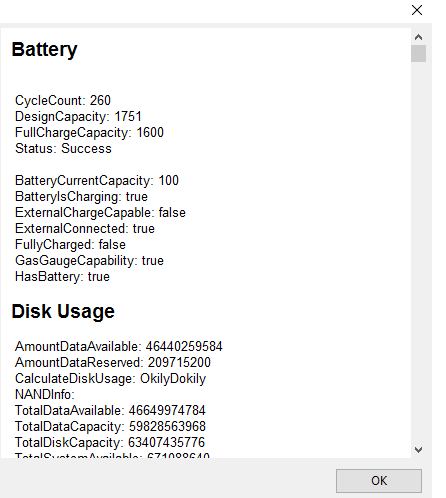Click the BatteryCurrentCapacity: 100 line

pos(97,180)
